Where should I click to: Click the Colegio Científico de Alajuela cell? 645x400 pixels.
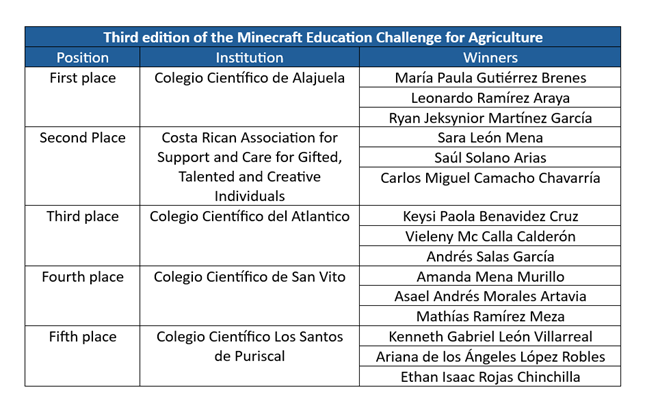click(x=250, y=97)
